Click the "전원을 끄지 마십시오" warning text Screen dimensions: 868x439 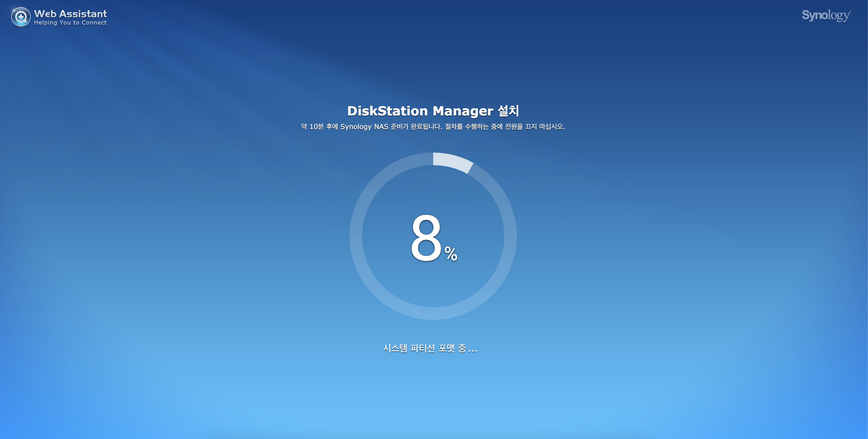click(534, 127)
